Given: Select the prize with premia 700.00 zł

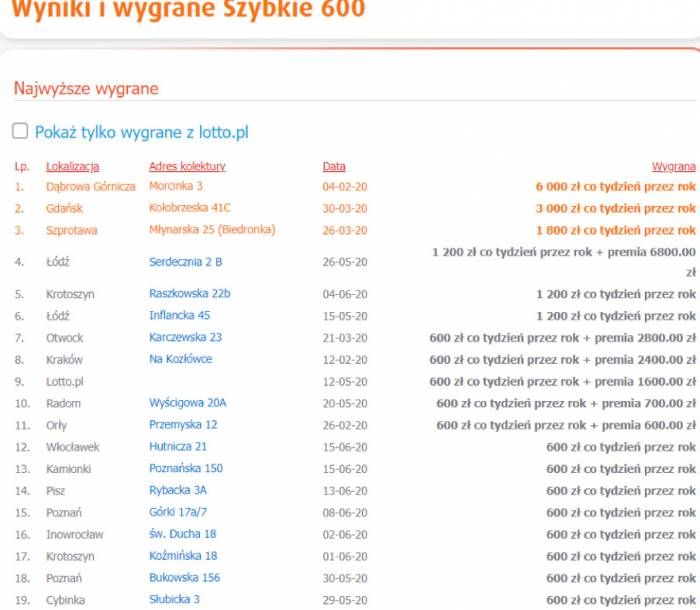Looking at the screenshot, I should [566, 404].
